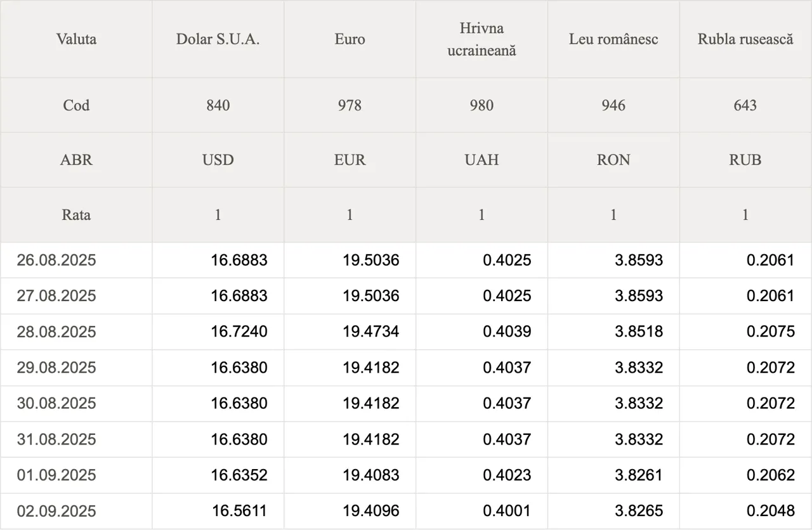Select the 02.09.2025 date row
812x530 pixels.
pyautogui.click(x=406, y=511)
